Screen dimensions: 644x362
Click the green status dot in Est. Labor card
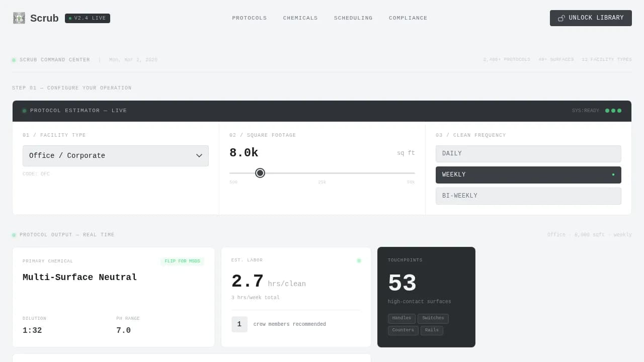coord(359,260)
